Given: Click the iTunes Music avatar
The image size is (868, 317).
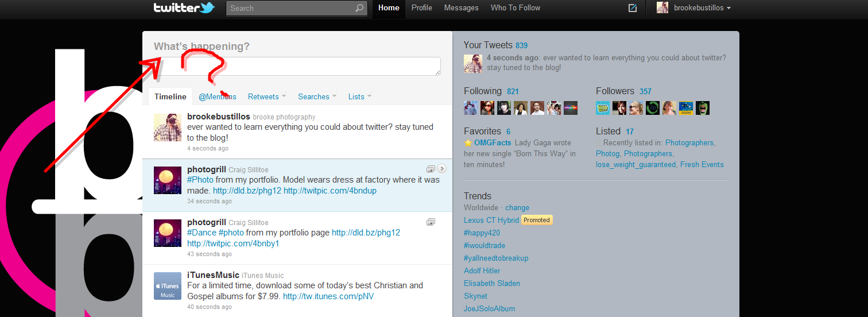Looking at the screenshot, I should [x=168, y=285].
